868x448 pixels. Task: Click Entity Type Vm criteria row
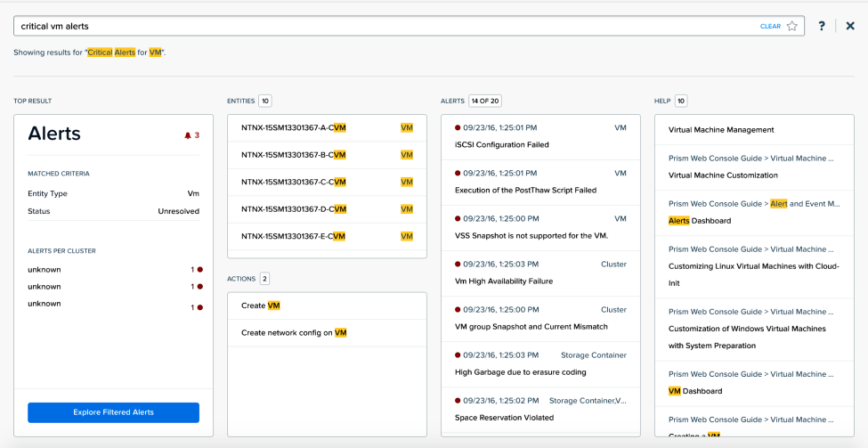pyautogui.click(x=113, y=194)
